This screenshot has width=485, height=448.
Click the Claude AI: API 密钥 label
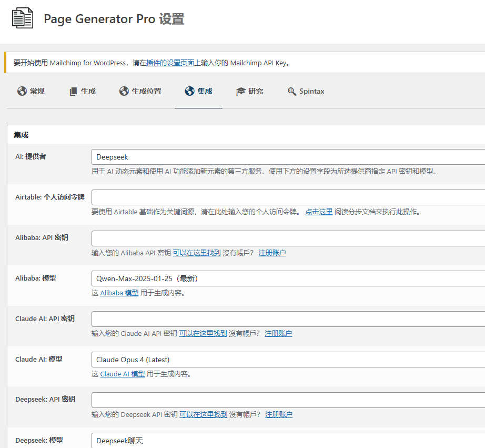click(45, 319)
